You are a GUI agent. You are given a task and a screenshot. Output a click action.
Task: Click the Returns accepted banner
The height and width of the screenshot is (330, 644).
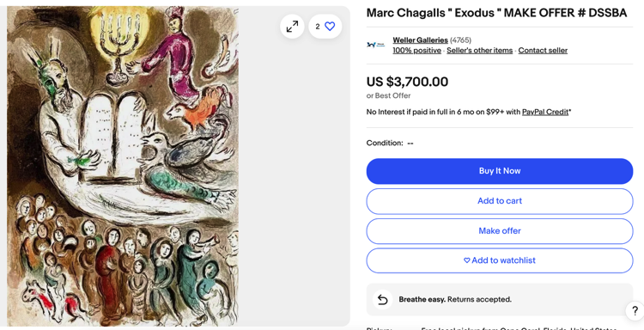500,300
